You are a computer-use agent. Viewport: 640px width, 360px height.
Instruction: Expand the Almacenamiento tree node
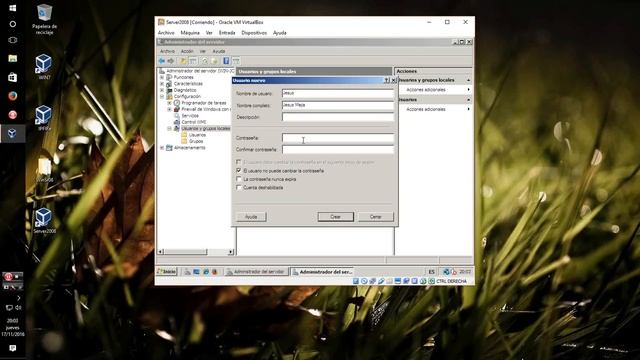coord(162,147)
